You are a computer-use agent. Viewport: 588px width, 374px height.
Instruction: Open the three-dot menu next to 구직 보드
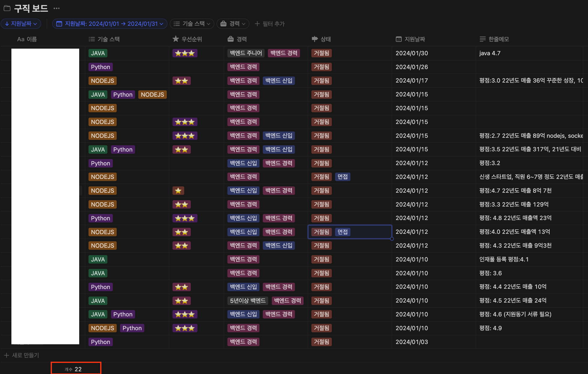[56, 8]
